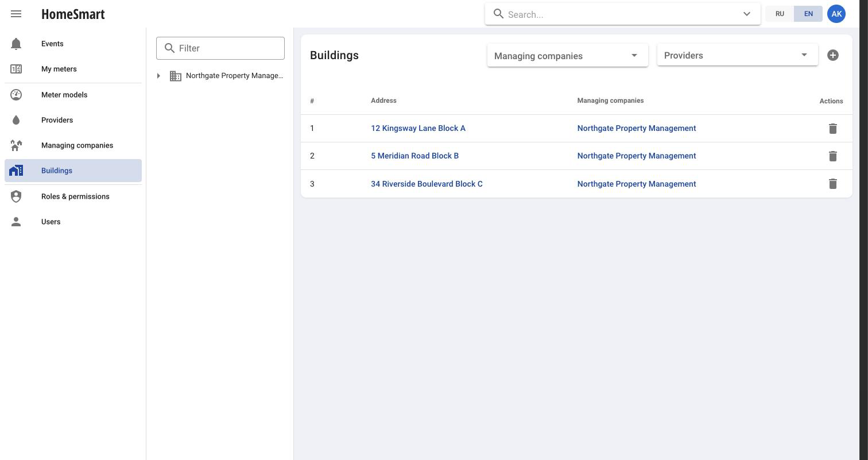Click the magnifier icon in the search bar

(499, 14)
